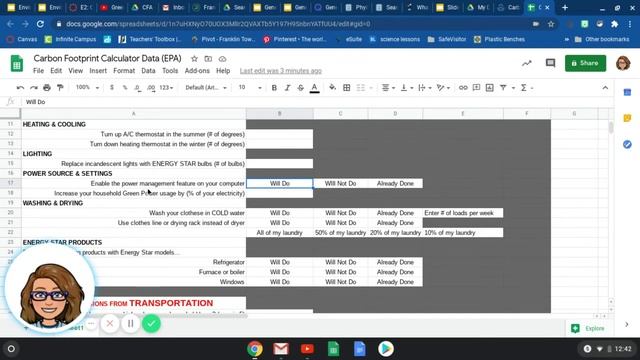This screenshot has width=640, height=360.
Task: Open the borders tool
Action: [347, 88]
